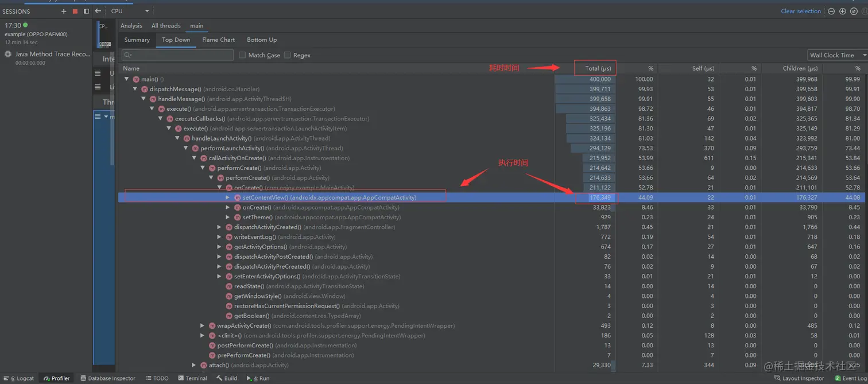The height and width of the screenshot is (384, 868).
Task: Click the CPU timeline thumbnail
Action: 104,34
